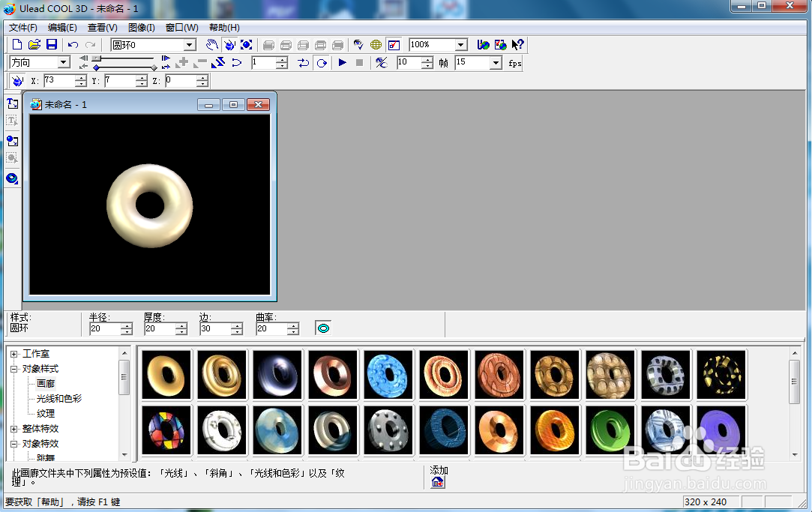Click the Remove Keyframe minus icon
The width and height of the screenshot is (812, 512).
pyautogui.click(x=200, y=63)
